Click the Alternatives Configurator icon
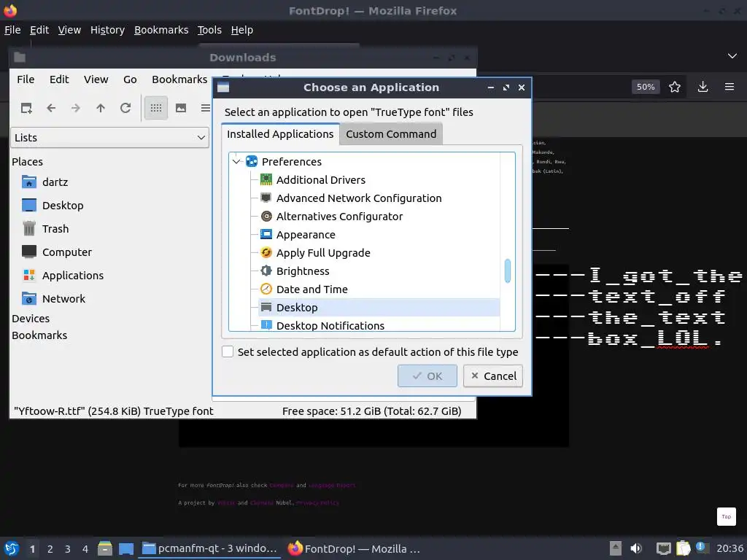Screen dimensions: 747x560 click(266, 216)
